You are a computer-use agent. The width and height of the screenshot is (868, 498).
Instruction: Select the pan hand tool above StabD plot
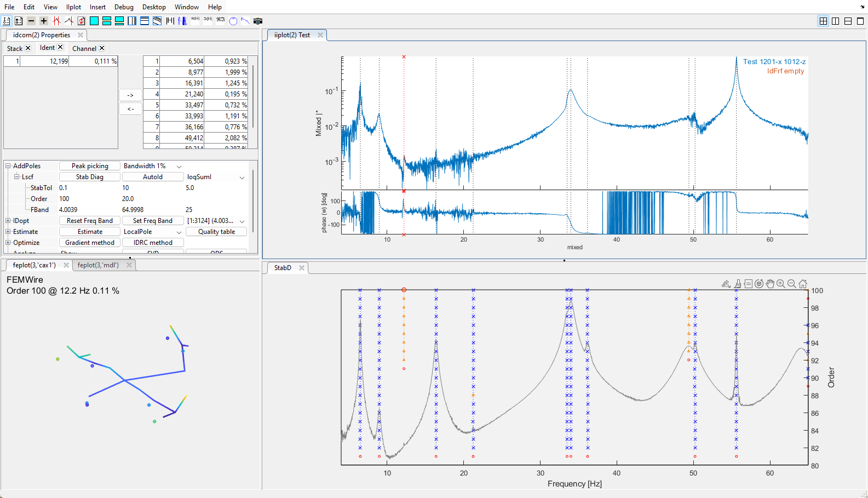tap(770, 284)
